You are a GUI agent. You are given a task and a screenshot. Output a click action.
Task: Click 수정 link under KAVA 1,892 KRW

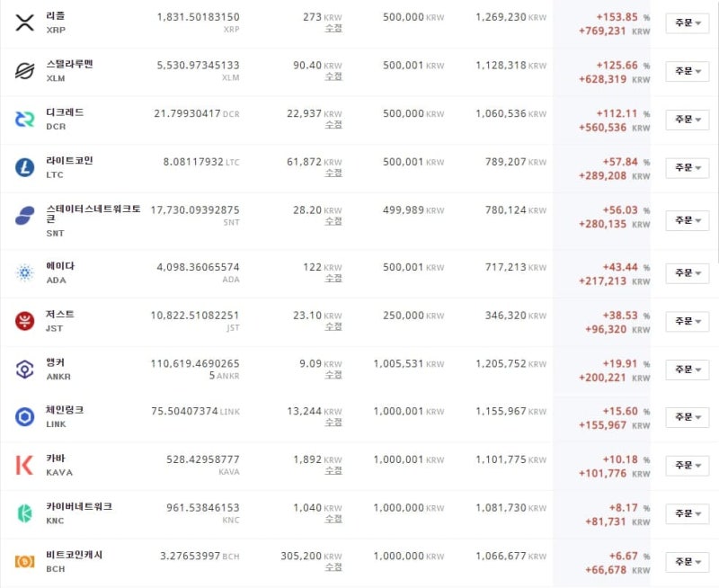333,470
